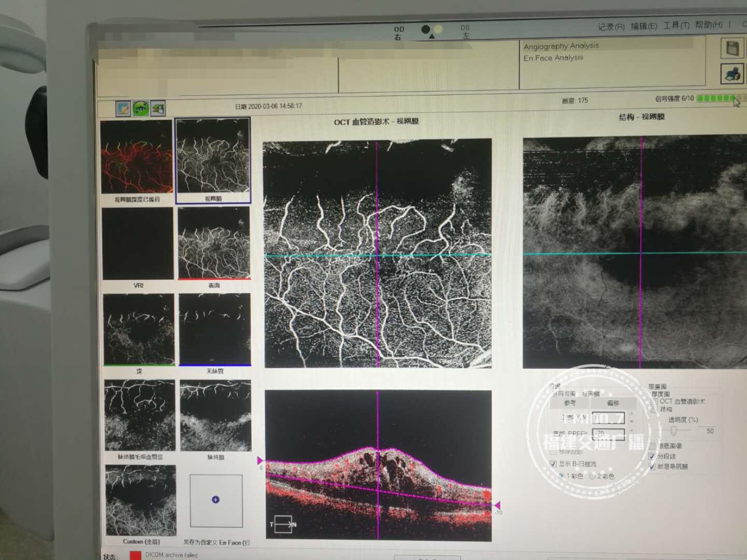Click the red DICOM status indicator

coord(135,555)
